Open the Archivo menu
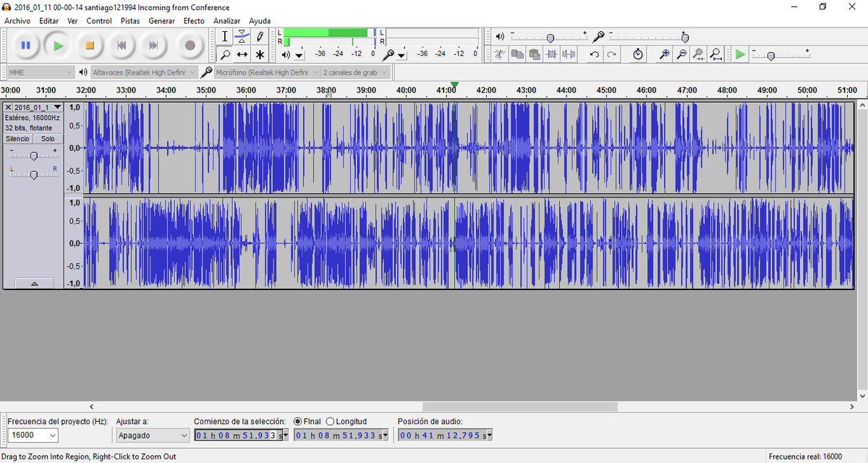The width and height of the screenshot is (868, 463). pos(17,21)
